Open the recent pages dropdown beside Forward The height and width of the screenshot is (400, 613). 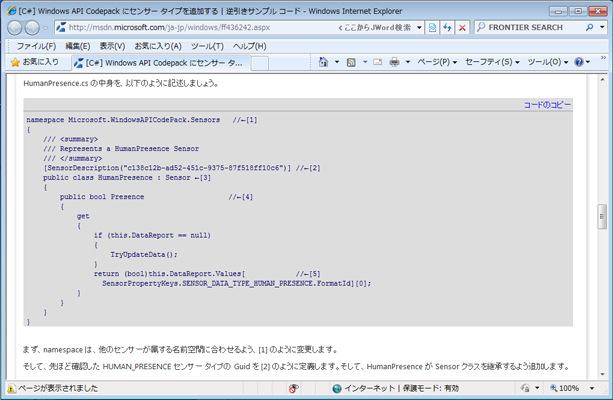45,28
